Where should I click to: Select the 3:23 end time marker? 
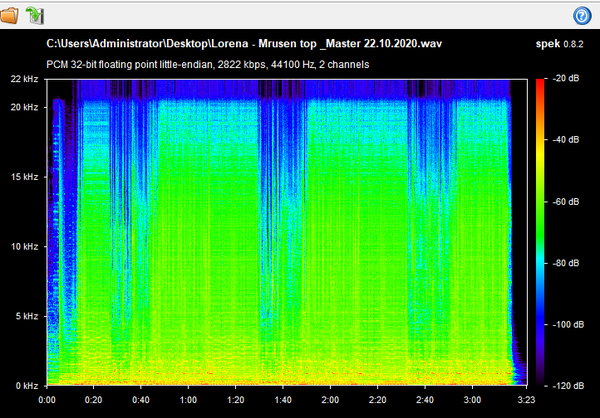[522, 398]
